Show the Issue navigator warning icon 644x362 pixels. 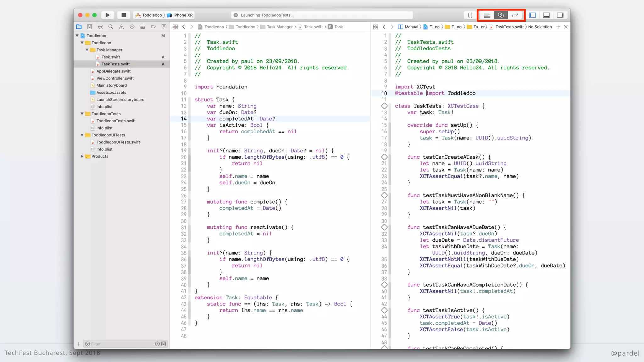point(121,27)
